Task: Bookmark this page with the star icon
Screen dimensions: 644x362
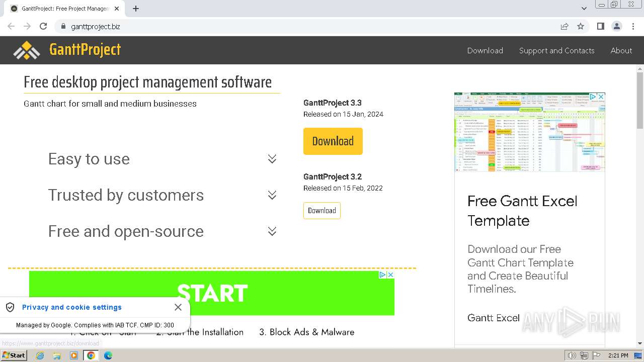Action: pos(581,26)
